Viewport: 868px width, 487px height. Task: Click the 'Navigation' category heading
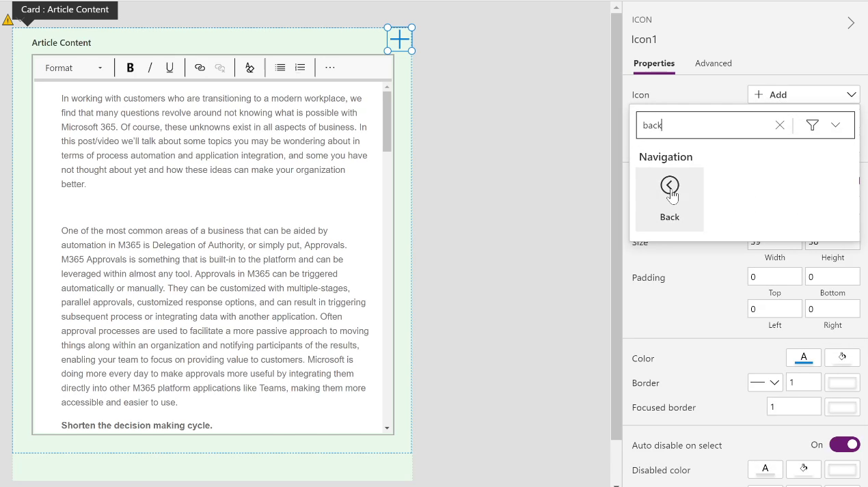(666, 156)
